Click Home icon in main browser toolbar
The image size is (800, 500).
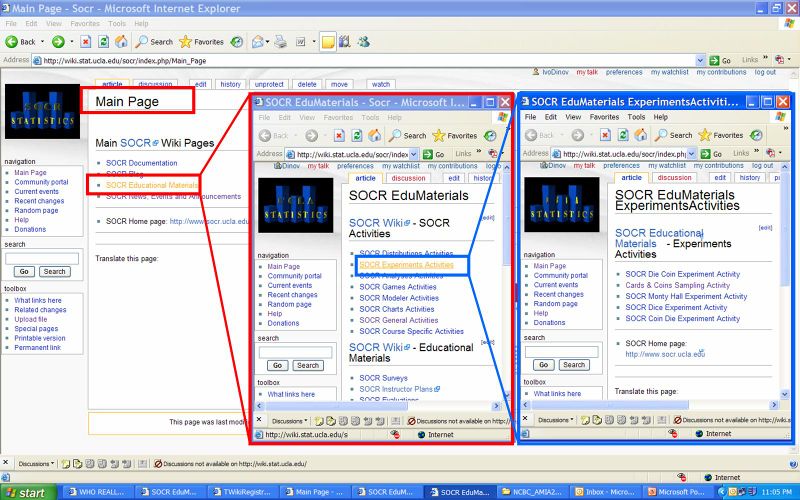tap(121, 42)
